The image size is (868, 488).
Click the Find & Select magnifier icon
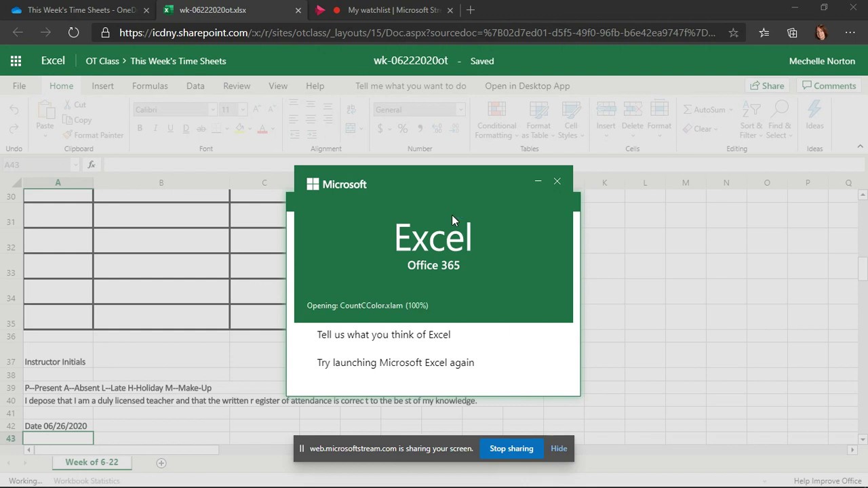click(780, 109)
